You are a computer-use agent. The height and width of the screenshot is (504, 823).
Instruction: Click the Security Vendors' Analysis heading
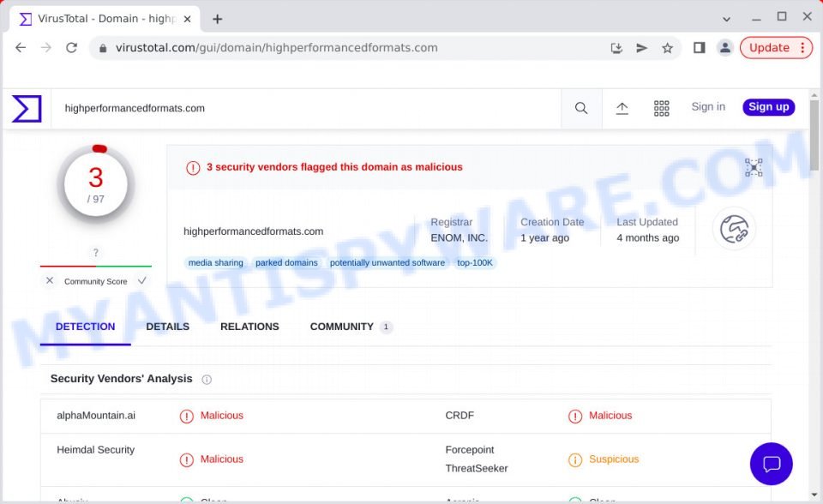[121, 379]
